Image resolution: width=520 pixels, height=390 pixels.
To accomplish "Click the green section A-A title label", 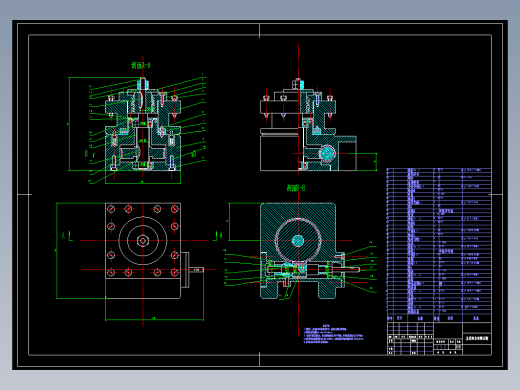I will coord(141,65).
